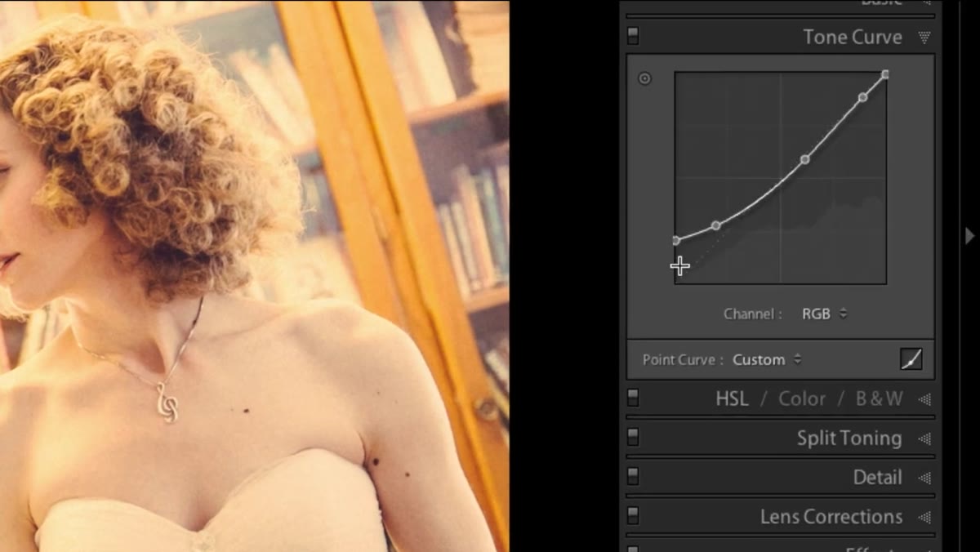Expand the Detail panel triangle

tap(924, 478)
